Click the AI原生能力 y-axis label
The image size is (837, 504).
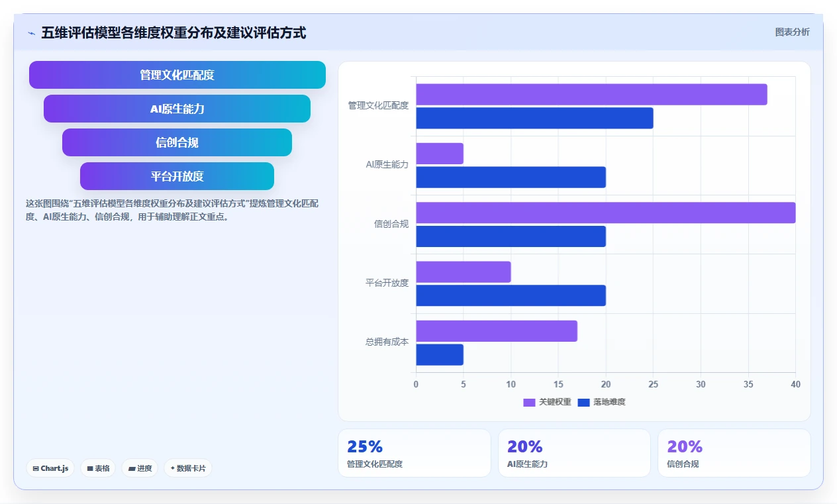387,164
